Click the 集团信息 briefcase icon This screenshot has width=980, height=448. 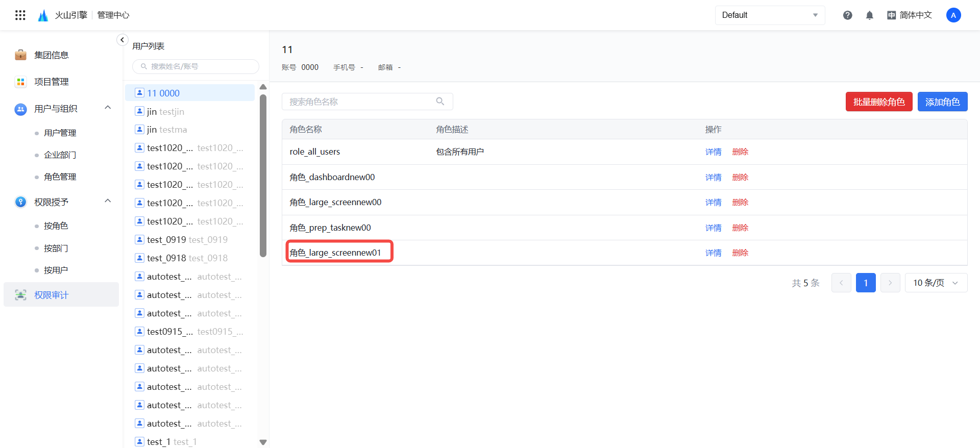click(20, 55)
